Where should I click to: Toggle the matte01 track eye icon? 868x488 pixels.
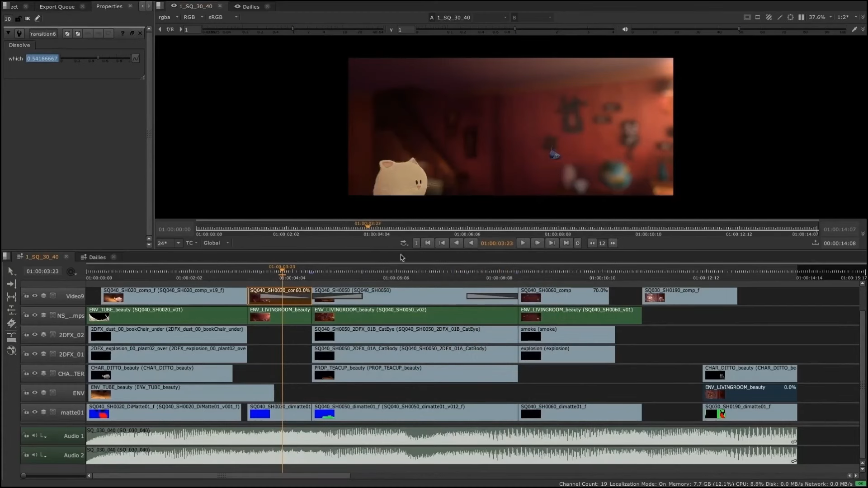click(34, 412)
